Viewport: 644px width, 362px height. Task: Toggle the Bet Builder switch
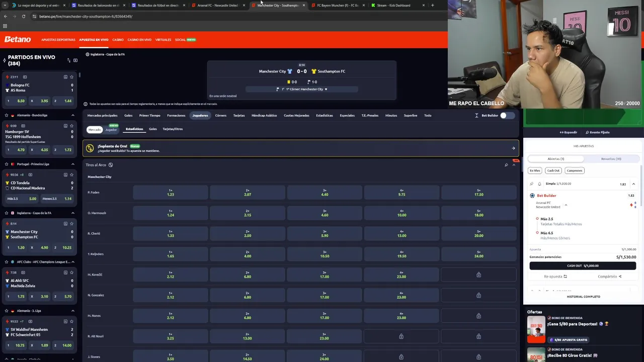[507, 116]
